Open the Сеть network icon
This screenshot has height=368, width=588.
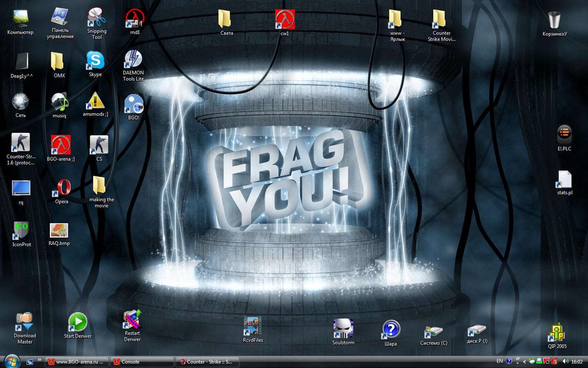point(20,105)
